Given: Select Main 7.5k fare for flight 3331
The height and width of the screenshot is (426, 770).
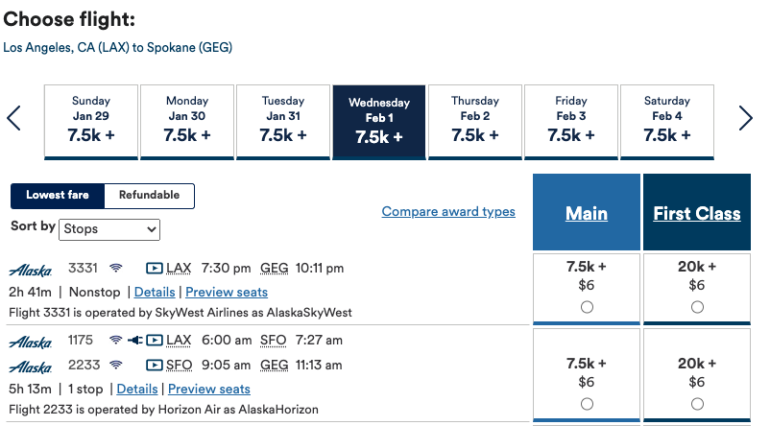Looking at the screenshot, I should pyautogui.click(x=586, y=307).
